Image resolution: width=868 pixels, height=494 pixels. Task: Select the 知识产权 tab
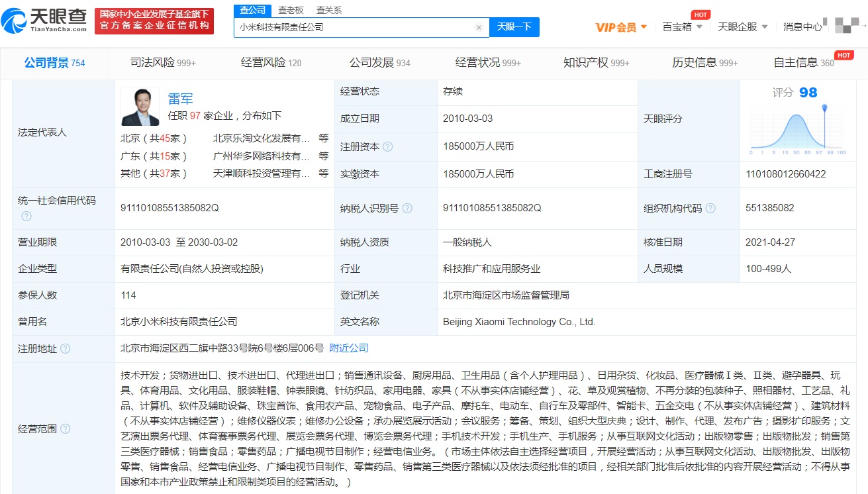pyautogui.click(x=596, y=63)
